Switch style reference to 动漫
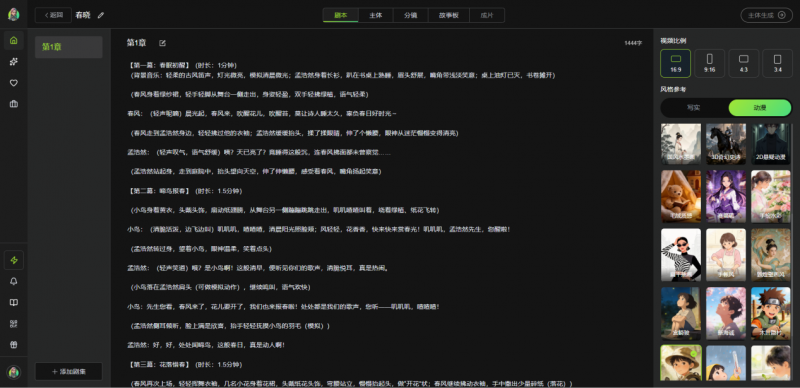 (760, 108)
